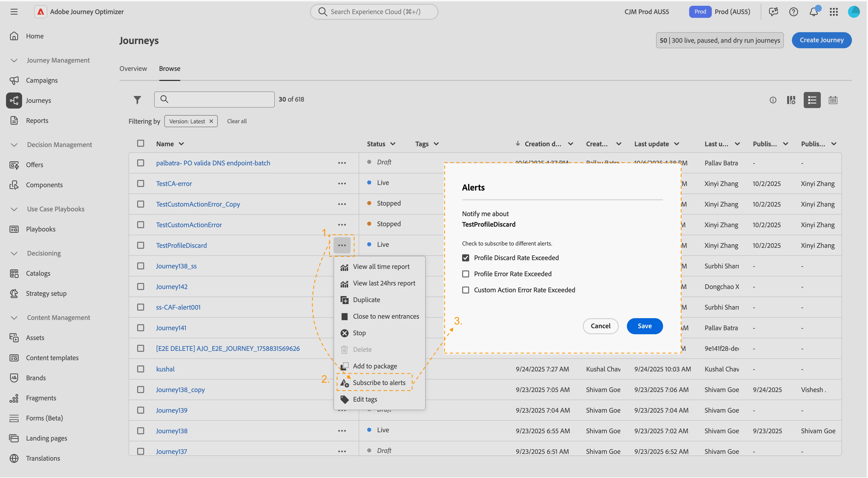Enable Profile Error Rate Exceeded alert
Viewport: 868px width, 478px height.
pyautogui.click(x=465, y=274)
